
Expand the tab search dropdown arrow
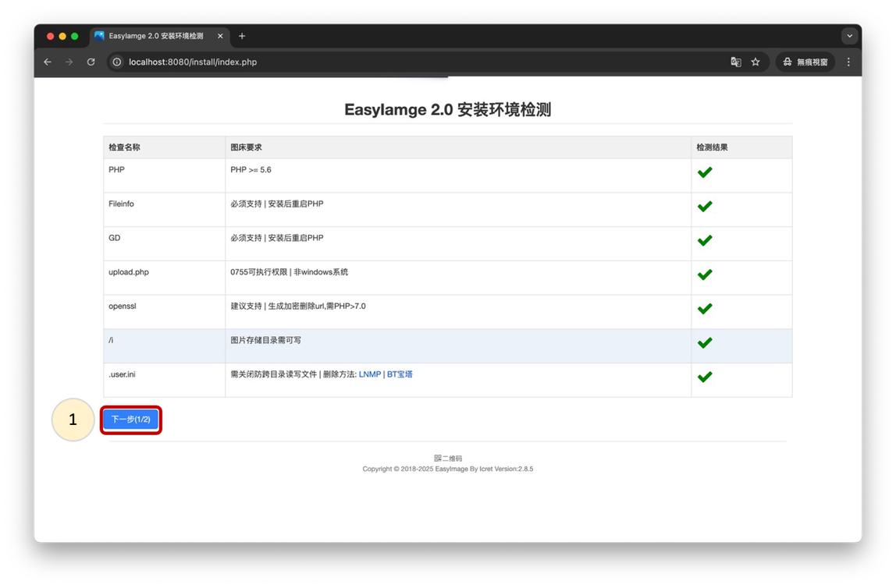pos(849,36)
